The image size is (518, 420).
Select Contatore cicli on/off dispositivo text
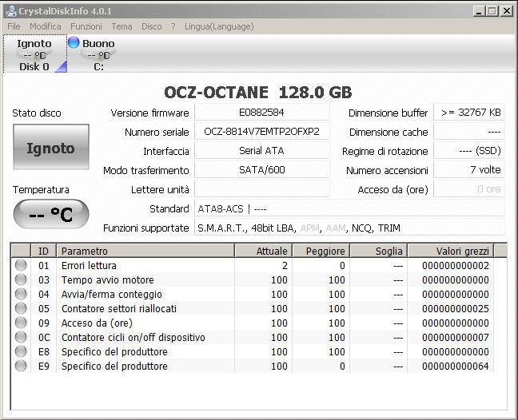133,337
